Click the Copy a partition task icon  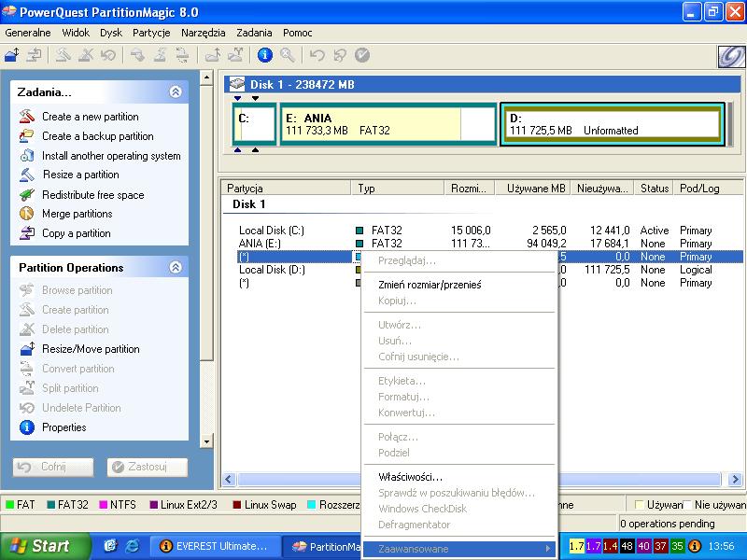(27, 232)
